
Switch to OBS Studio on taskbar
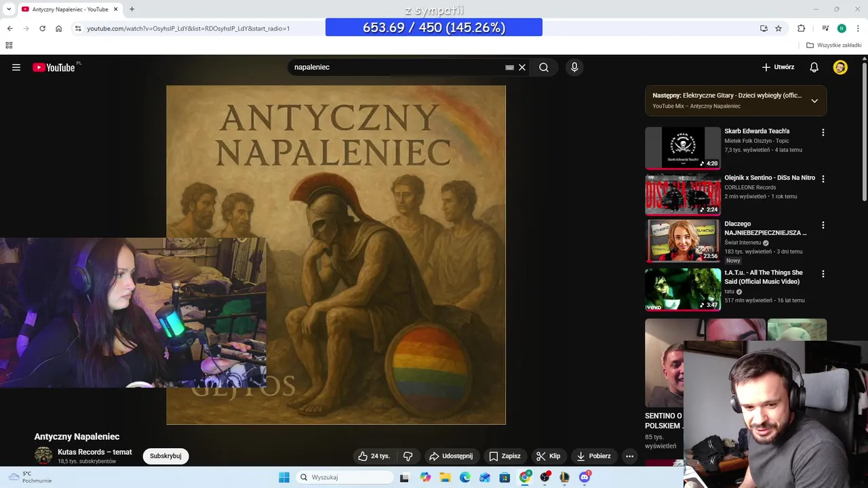[x=545, y=477]
